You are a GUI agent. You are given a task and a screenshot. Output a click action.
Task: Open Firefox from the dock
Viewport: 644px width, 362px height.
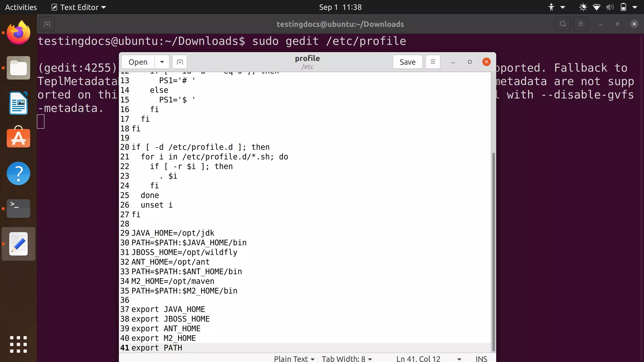tap(18, 32)
